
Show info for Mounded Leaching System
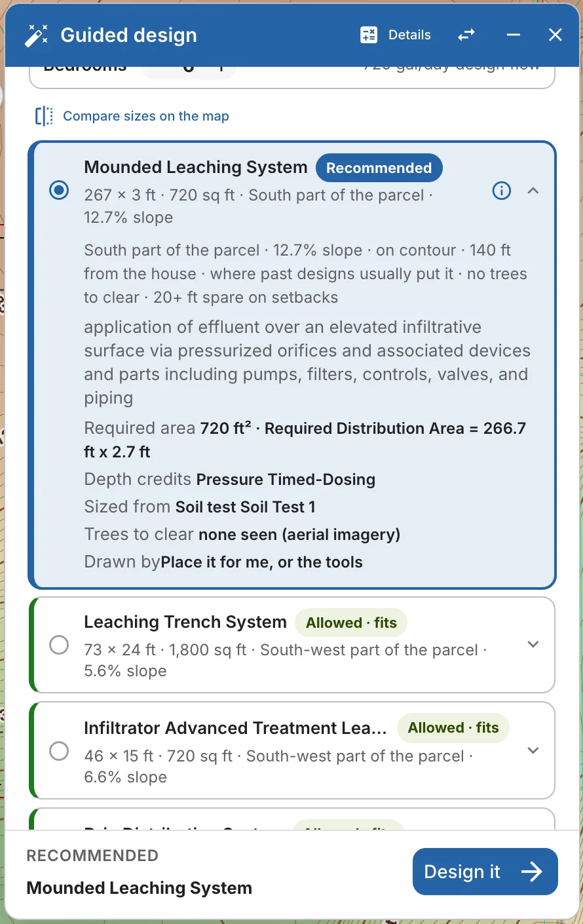[502, 191]
